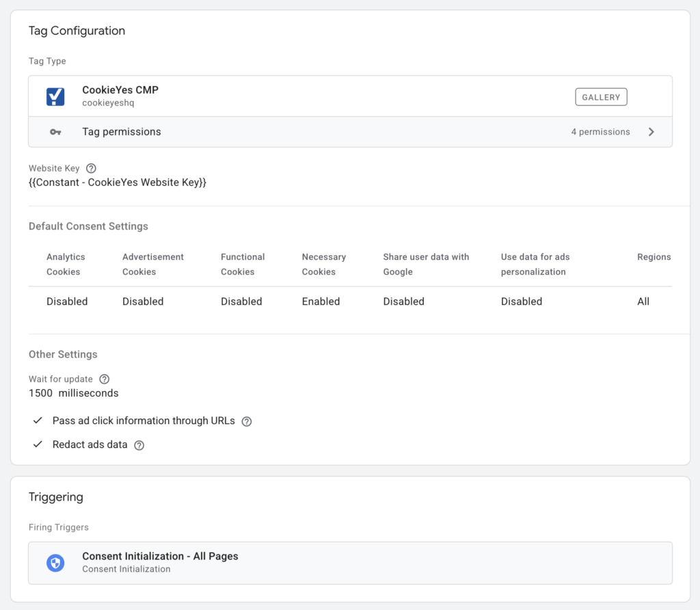Screen dimensions: 700x610
Task: Toggle Pass ad click information checkmark
Action: pos(38,420)
